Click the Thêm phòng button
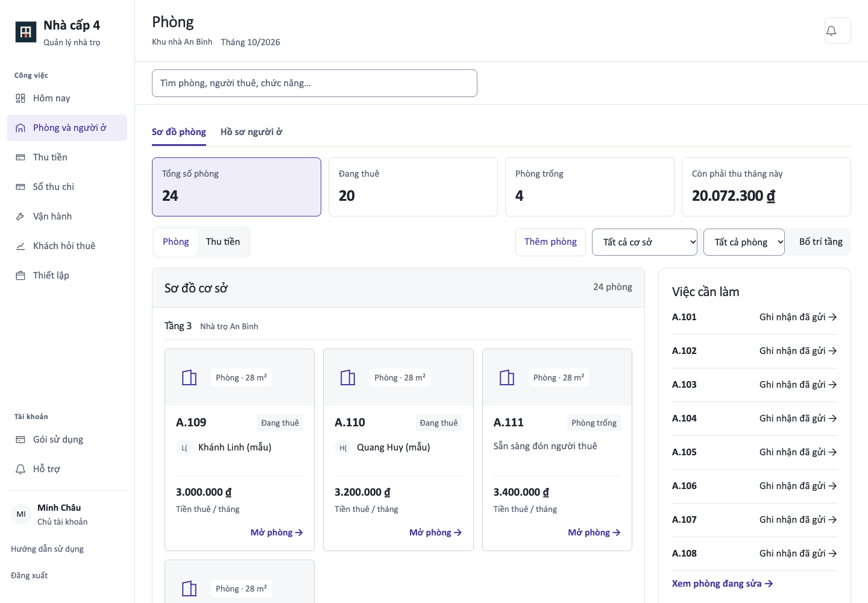This screenshot has height=603, width=868. [x=550, y=242]
